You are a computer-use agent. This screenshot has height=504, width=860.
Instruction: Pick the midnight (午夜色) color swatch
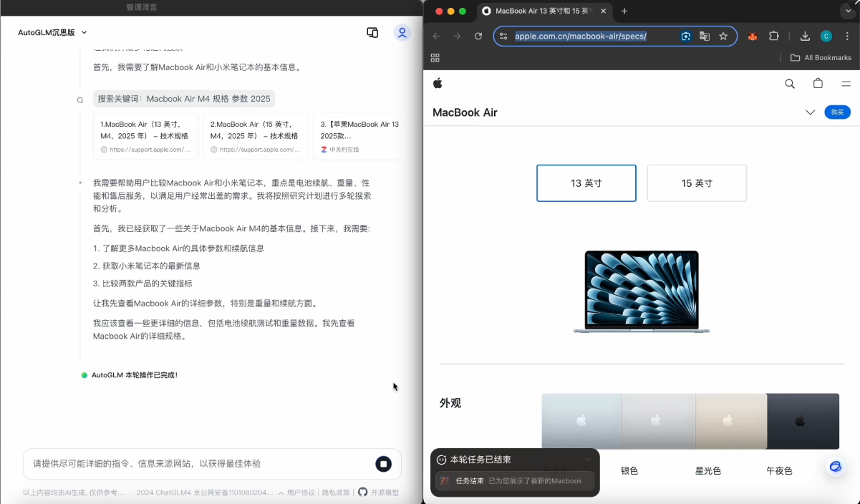pos(803,422)
